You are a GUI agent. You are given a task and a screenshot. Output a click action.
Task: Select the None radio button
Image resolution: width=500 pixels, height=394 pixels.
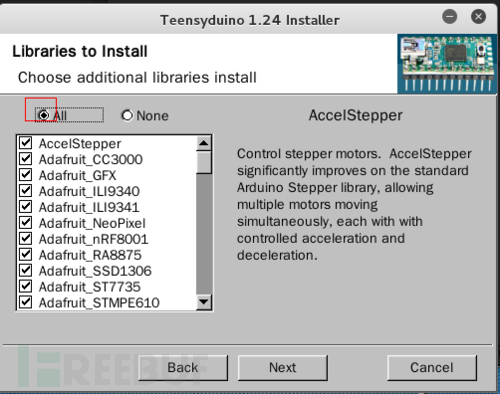click(127, 115)
